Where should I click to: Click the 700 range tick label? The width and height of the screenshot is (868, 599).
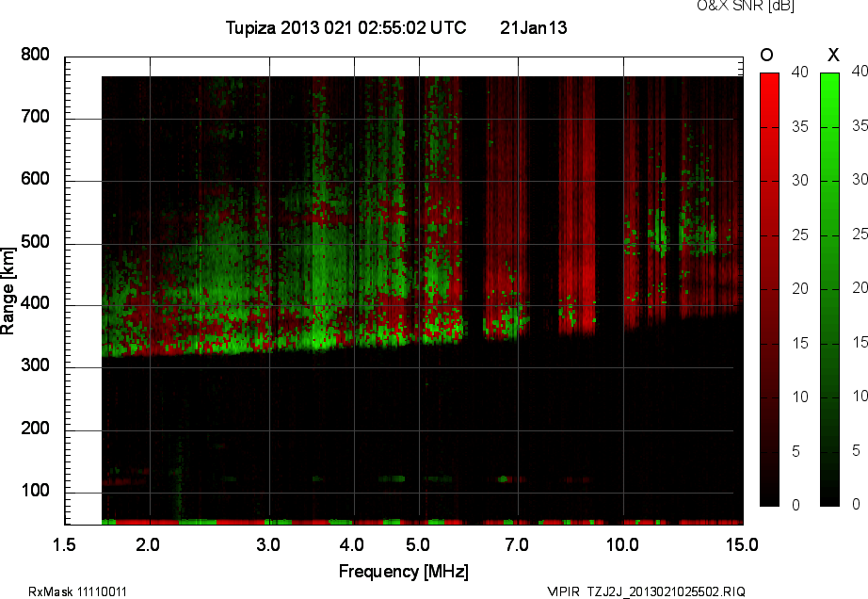pyautogui.click(x=35, y=117)
